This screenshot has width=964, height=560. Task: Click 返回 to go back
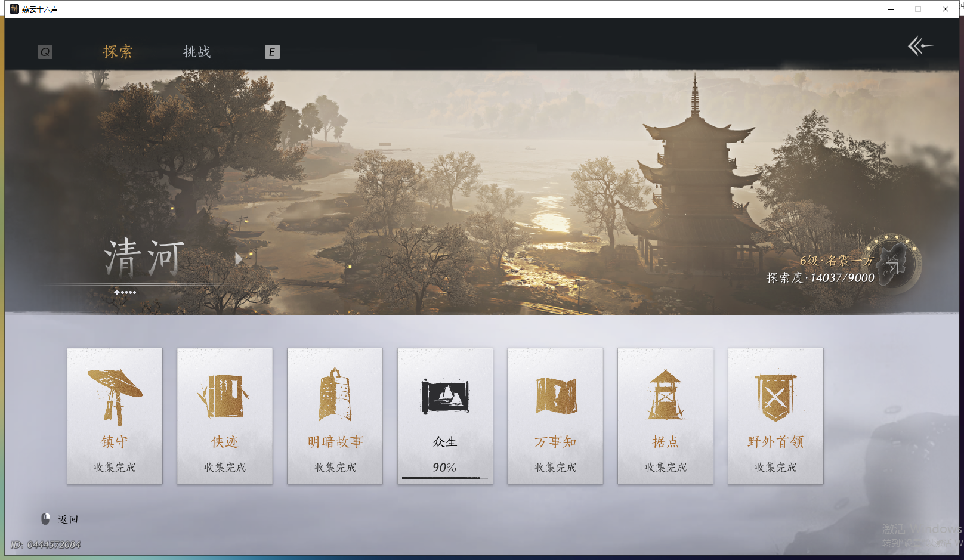point(68,519)
